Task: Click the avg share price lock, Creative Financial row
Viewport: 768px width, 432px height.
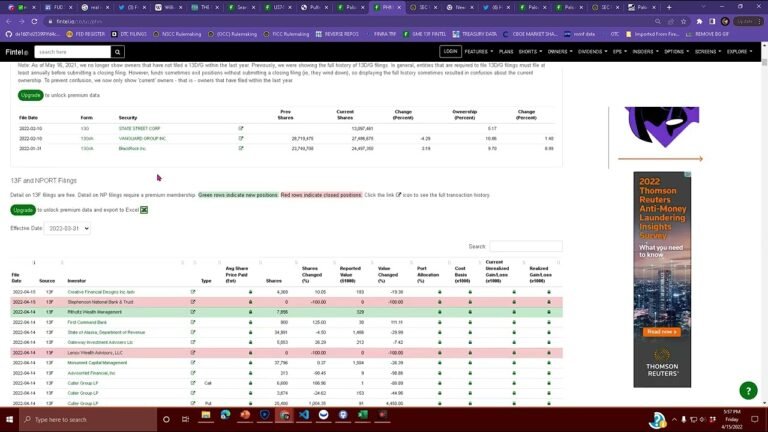Action: tap(250, 292)
